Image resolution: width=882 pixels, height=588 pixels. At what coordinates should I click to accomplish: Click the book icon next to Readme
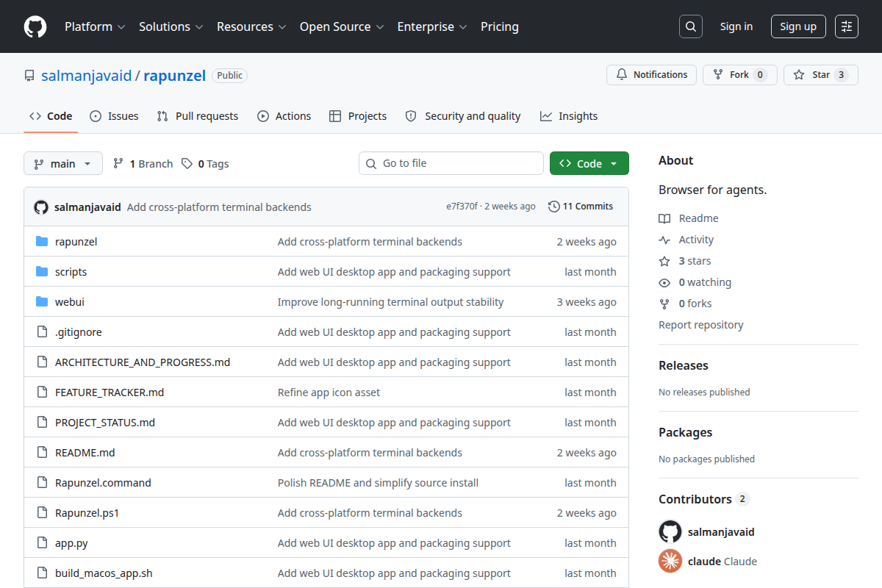tap(664, 218)
